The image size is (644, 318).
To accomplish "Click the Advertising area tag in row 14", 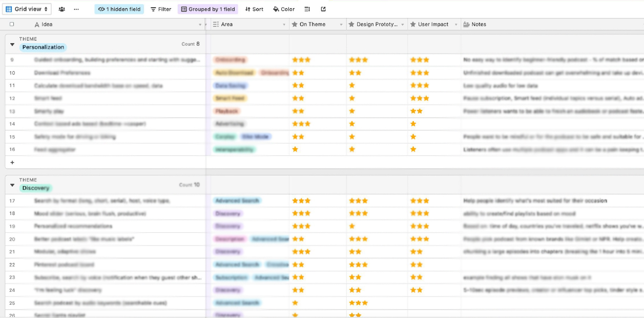I will pos(230,124).
